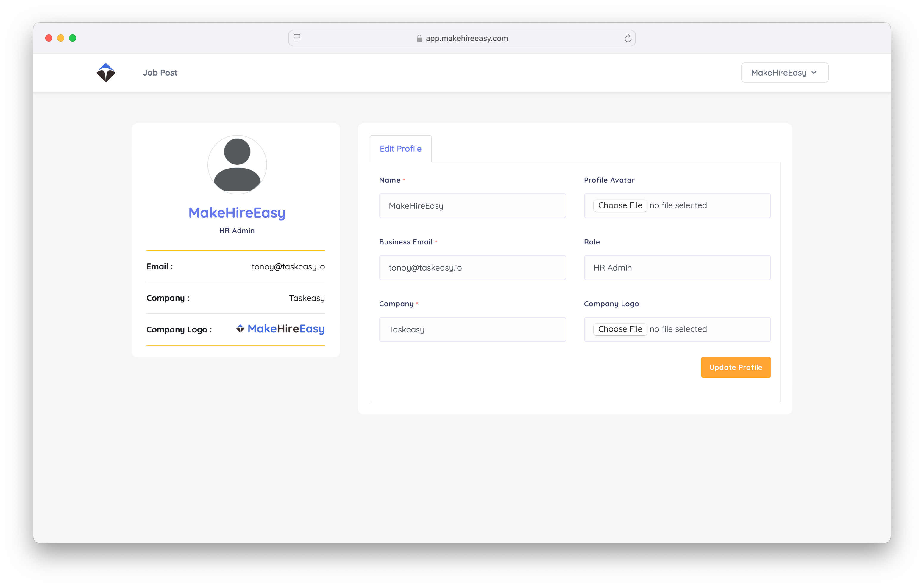Click the reload page icon in the address bar

click(x=628, y=38)
